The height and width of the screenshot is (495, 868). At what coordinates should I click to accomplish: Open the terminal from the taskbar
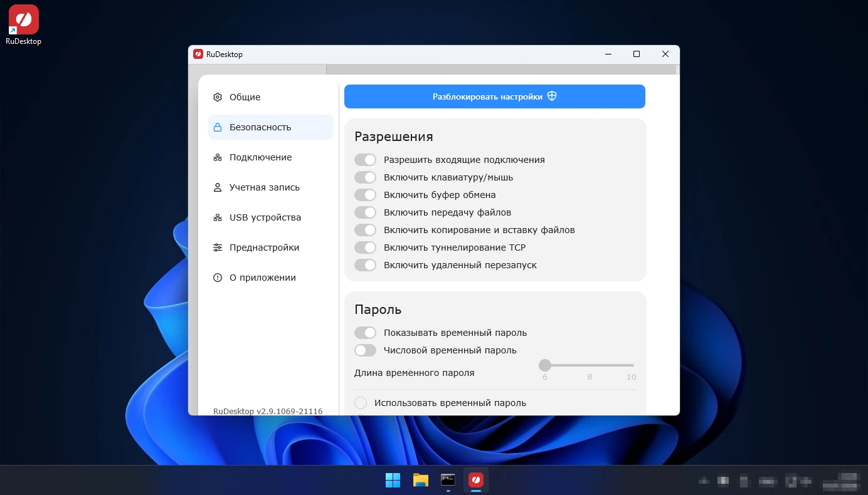448,481
